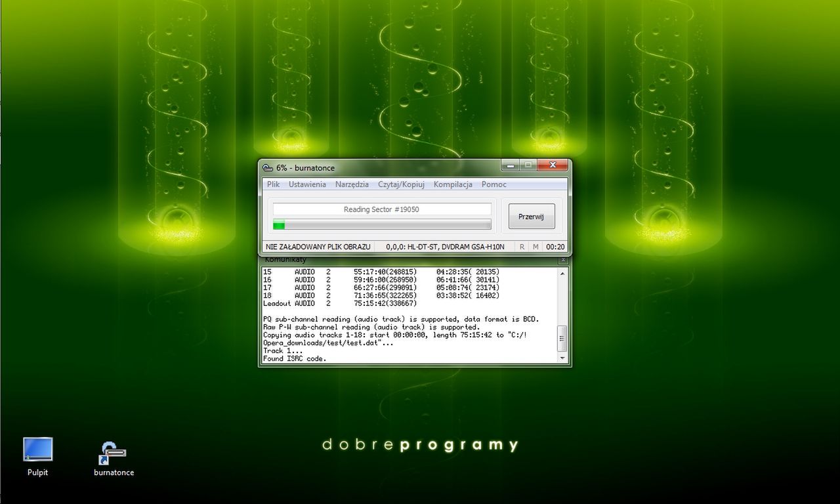Select the Pulpit desktop icon
The image size is (840, 504).
[x=37, y=457]
